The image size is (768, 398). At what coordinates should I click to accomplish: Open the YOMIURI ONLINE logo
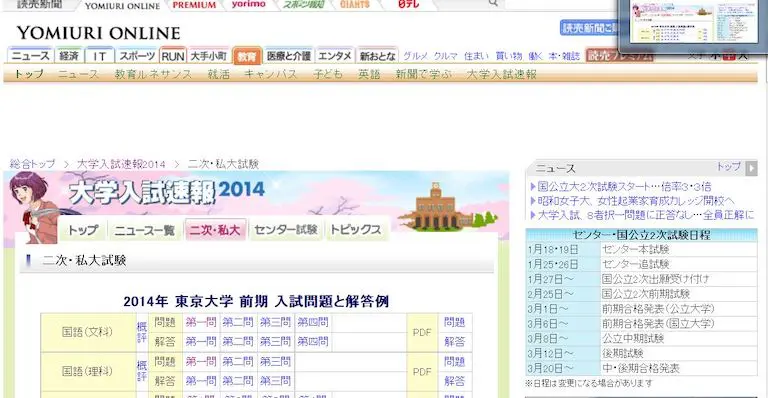click(98, 33)
